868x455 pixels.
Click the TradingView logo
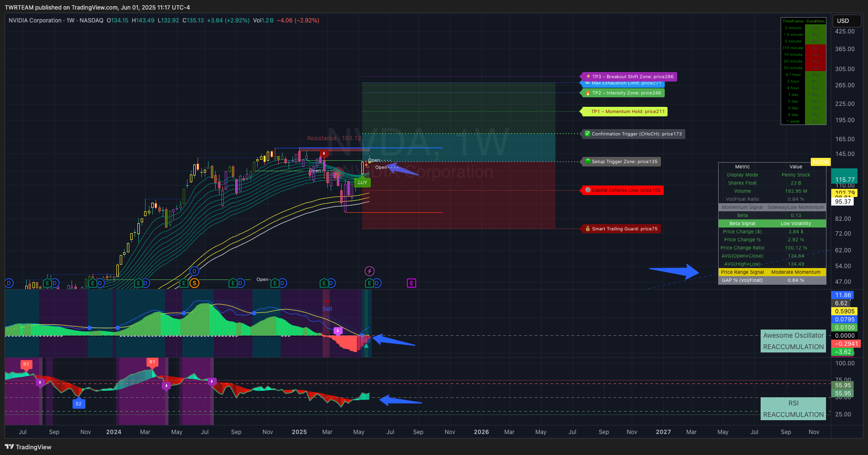point(28,447)
